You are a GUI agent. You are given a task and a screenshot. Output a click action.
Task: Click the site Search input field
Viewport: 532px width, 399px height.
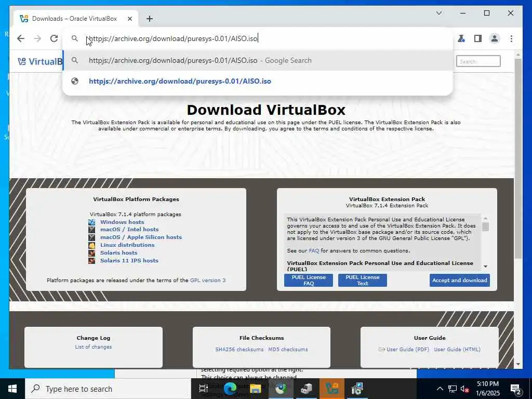click(x=478, y=61)
